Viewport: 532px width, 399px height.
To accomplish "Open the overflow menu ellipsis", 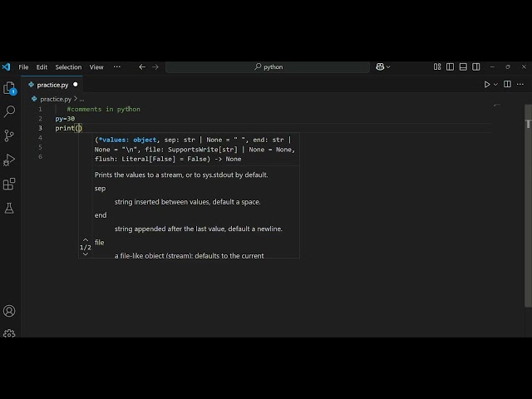I will tap(116, 66).
